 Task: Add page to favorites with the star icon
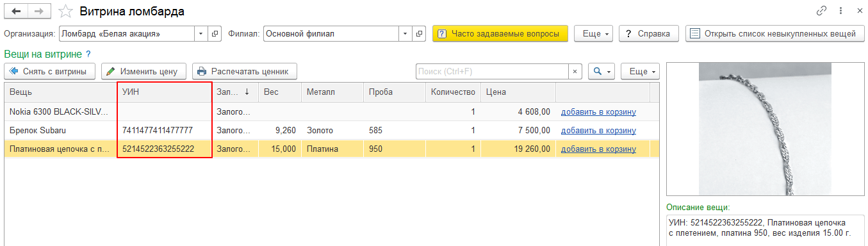65,11
